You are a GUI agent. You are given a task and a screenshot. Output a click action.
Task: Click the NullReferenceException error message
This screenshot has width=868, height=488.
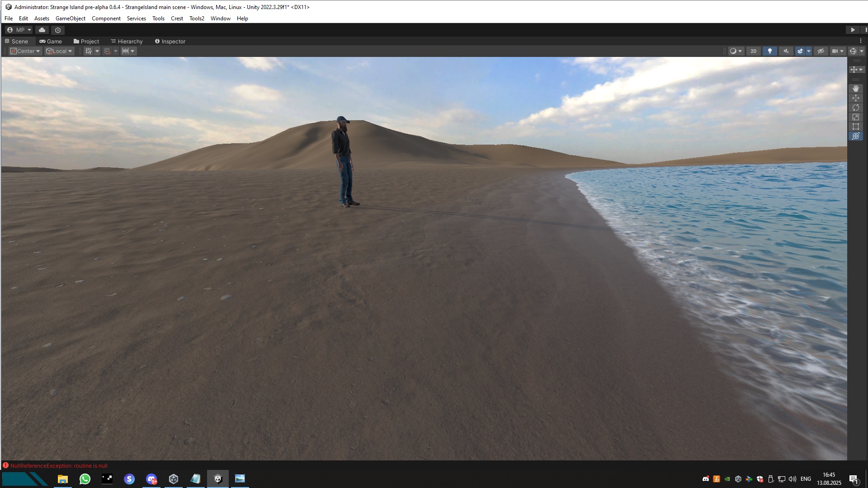click(59, 465)
